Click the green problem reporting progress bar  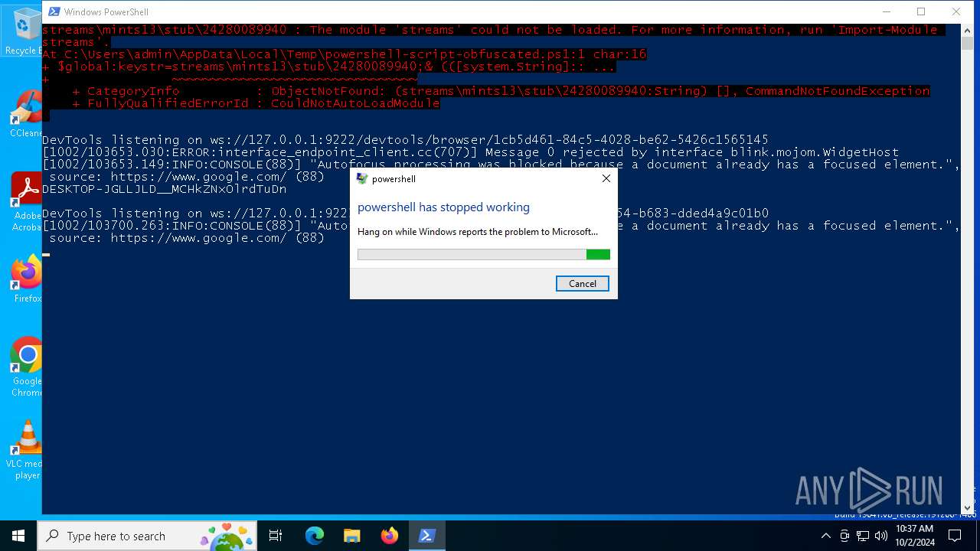[484, 255]
